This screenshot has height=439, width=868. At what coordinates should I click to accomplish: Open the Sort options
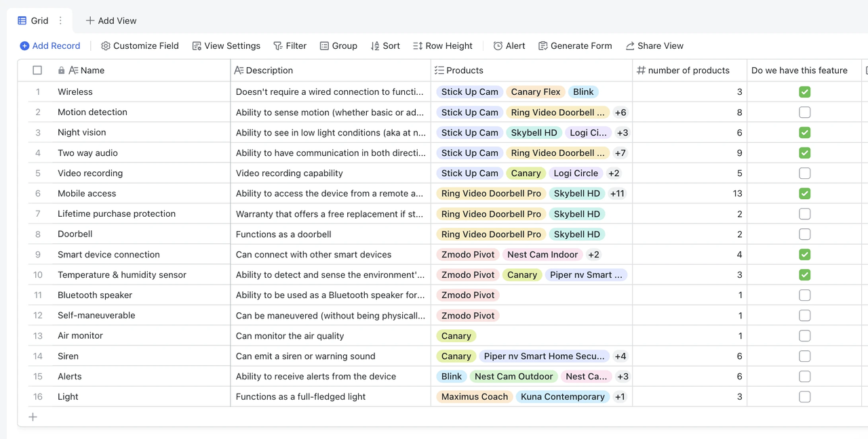tap(385, 46)
